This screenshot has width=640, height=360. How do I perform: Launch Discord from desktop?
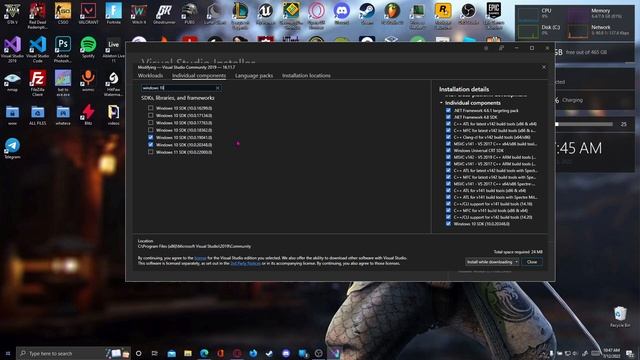(342, 13)
